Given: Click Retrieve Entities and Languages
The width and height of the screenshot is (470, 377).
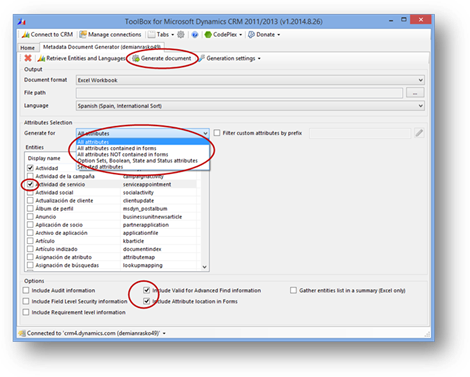Looking at the screenshot, I should tap(82, 58).
